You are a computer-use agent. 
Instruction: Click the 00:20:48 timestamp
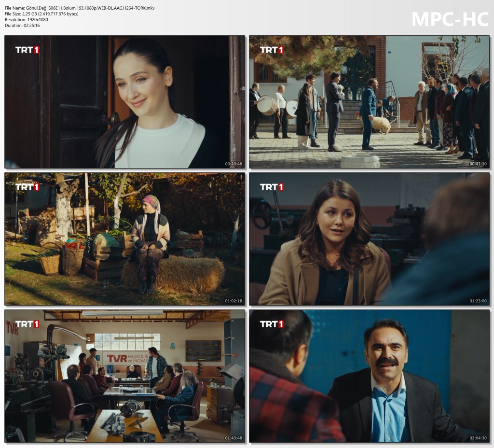(233, 164)
